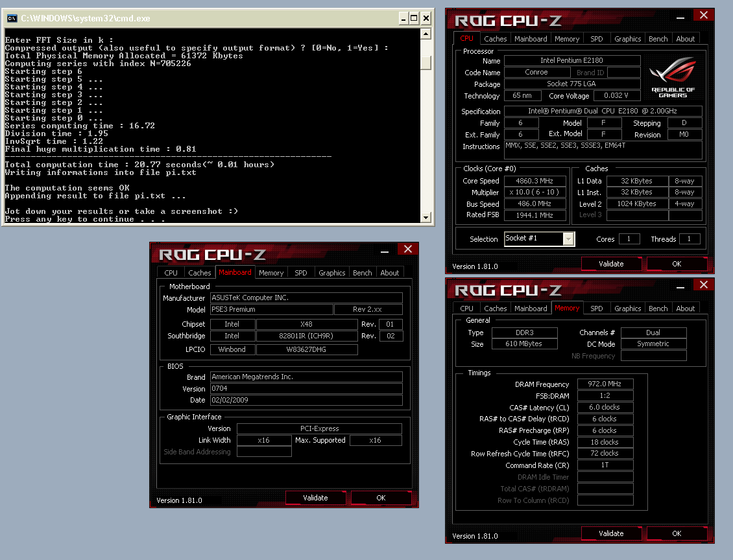Click the Intel Pentium E2180 name field
The width and height of the screenshot is (733, 560).
(x=572, y=60)
